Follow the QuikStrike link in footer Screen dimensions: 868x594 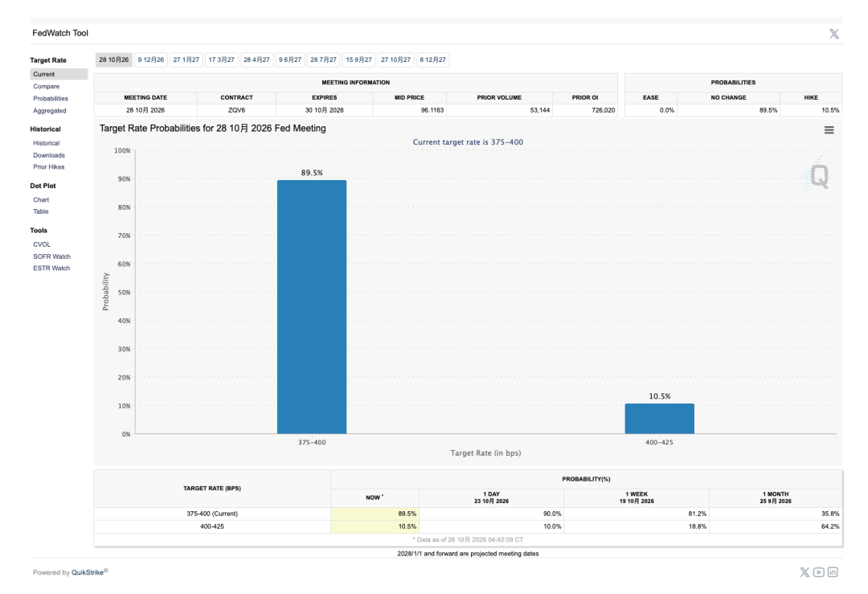pos(88,572)
